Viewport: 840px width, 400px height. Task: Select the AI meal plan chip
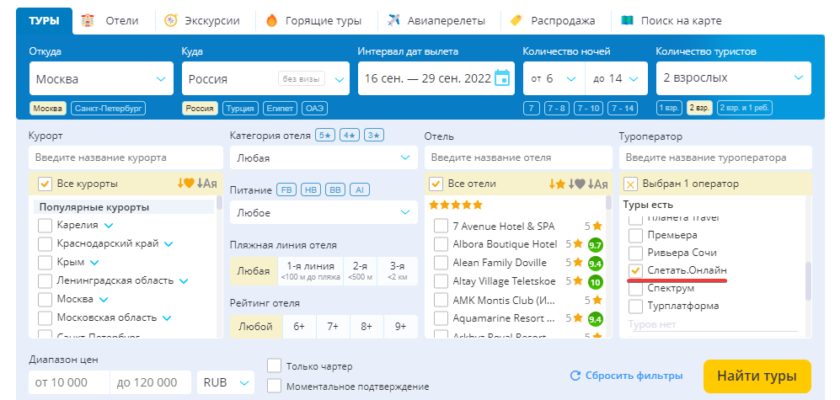tap(360, 190)
